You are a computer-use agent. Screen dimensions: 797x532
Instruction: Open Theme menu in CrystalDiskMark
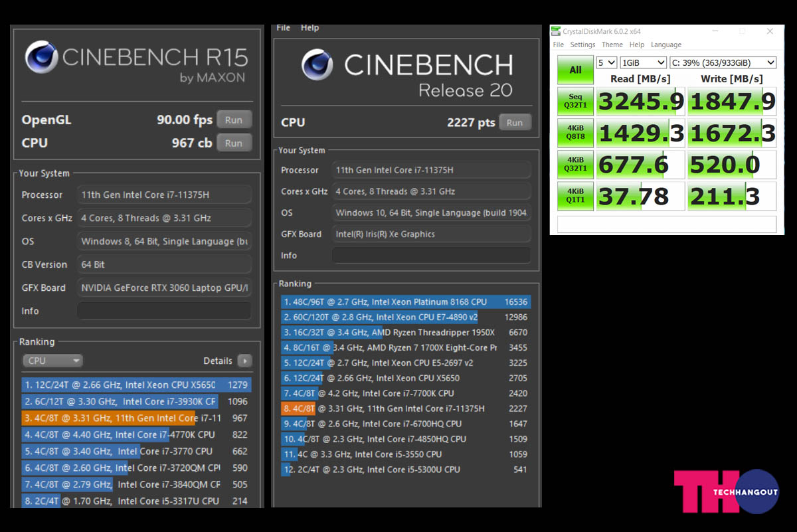pos(612,44)
